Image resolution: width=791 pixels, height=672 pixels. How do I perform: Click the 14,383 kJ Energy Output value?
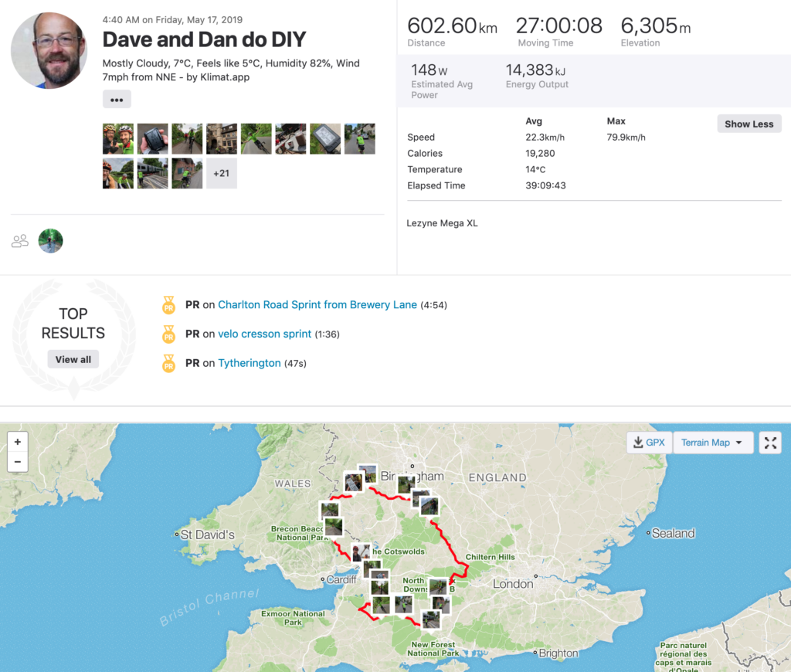(536, 70)
